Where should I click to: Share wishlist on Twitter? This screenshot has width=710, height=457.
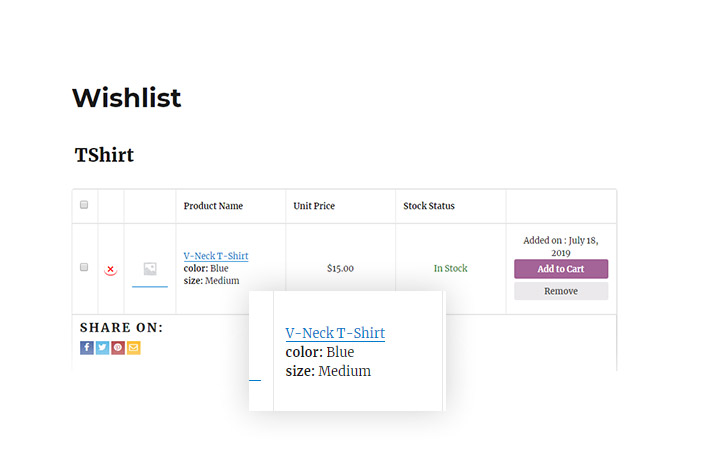click(x=102, y=347)
